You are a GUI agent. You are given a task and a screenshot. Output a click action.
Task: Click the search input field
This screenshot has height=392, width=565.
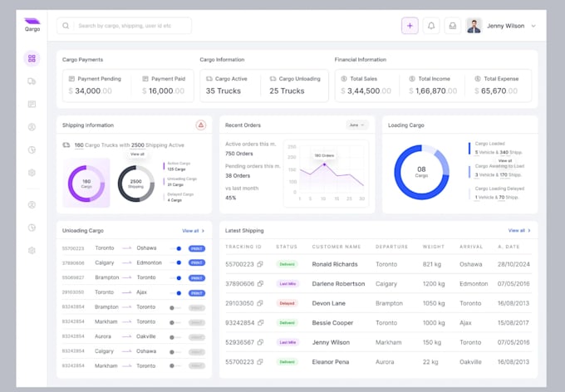click(129, 26)
